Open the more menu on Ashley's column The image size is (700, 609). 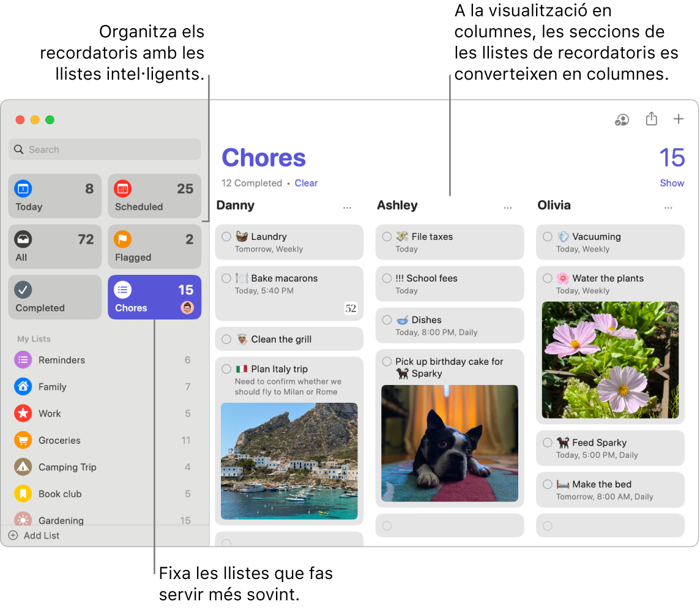508,207
